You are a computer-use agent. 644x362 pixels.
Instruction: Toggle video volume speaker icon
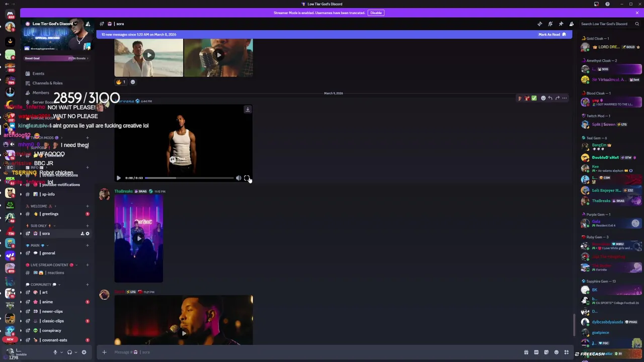pyautogui.click(x=238, y=178)
